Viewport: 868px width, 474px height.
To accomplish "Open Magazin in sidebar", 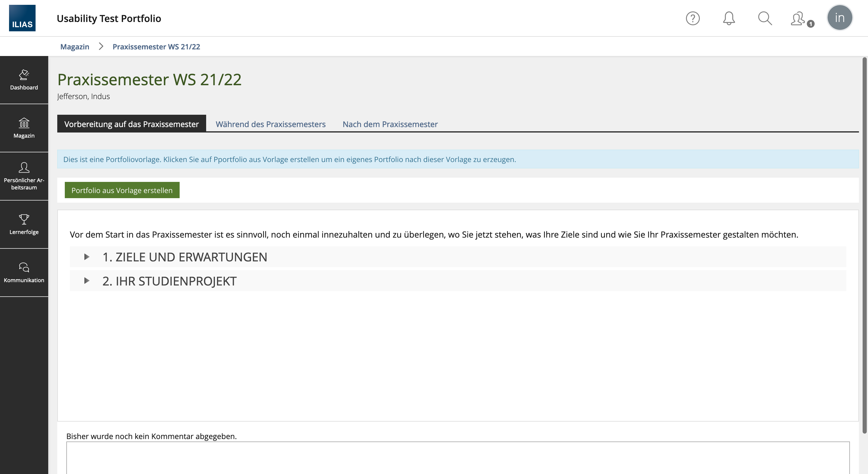I will point(24,128).
